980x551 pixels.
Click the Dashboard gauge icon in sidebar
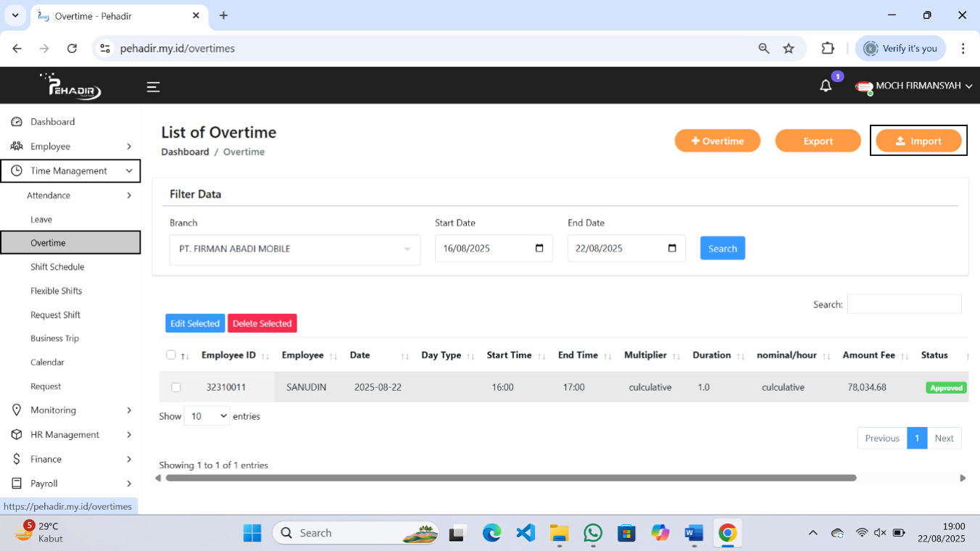coord(17,122)
